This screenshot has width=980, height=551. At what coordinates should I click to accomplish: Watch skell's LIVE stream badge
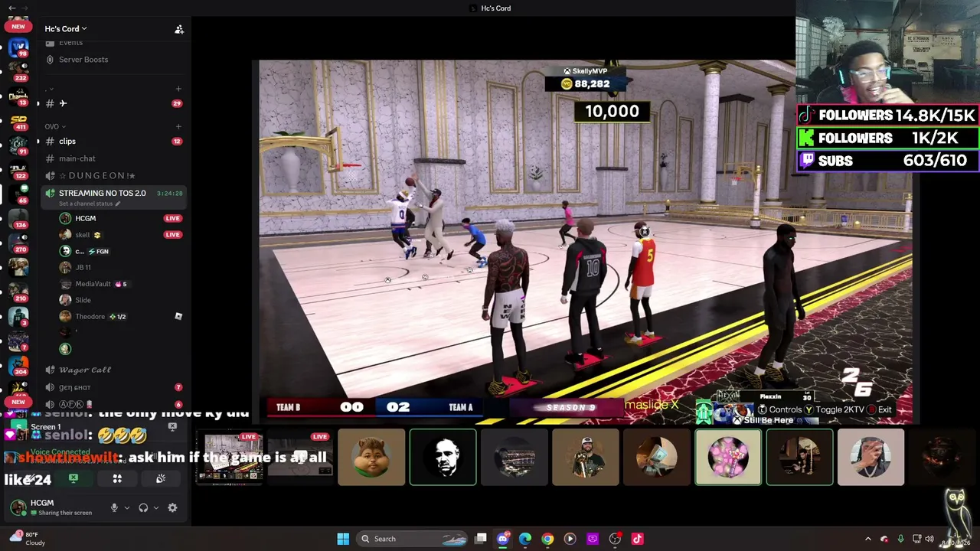[172, 235]
